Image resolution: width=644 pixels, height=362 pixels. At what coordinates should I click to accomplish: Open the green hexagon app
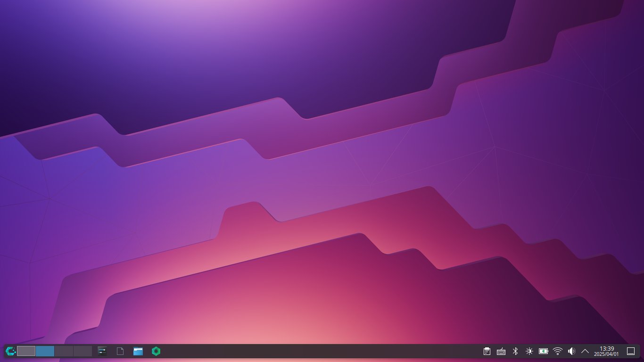pos(156,351)
